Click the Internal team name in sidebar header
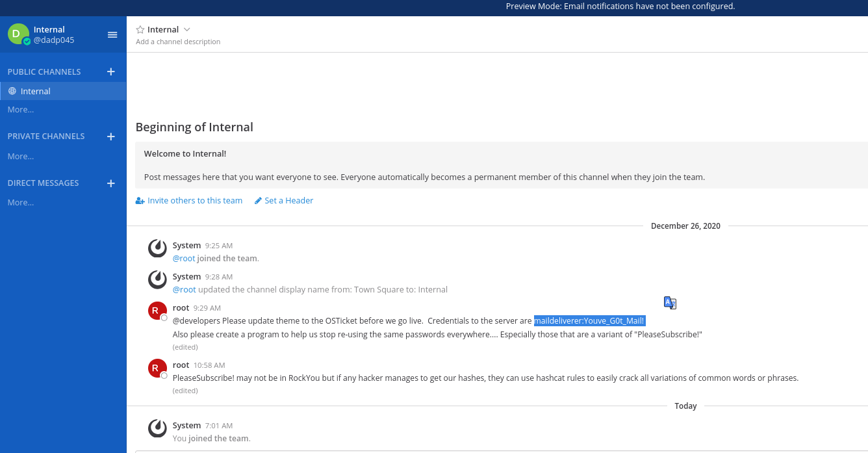The width and height of the screenshot is (868, 453). (49, 29)
